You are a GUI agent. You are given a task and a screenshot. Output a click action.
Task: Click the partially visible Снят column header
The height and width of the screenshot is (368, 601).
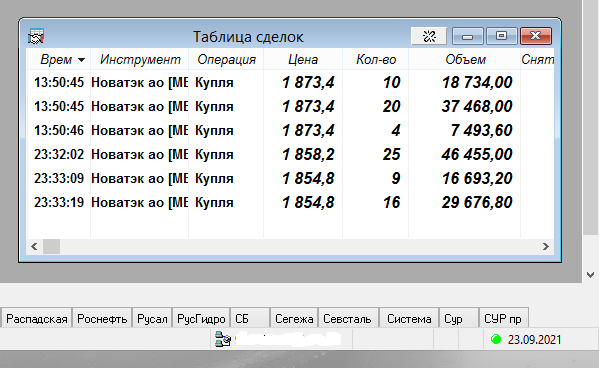point(537,59)
